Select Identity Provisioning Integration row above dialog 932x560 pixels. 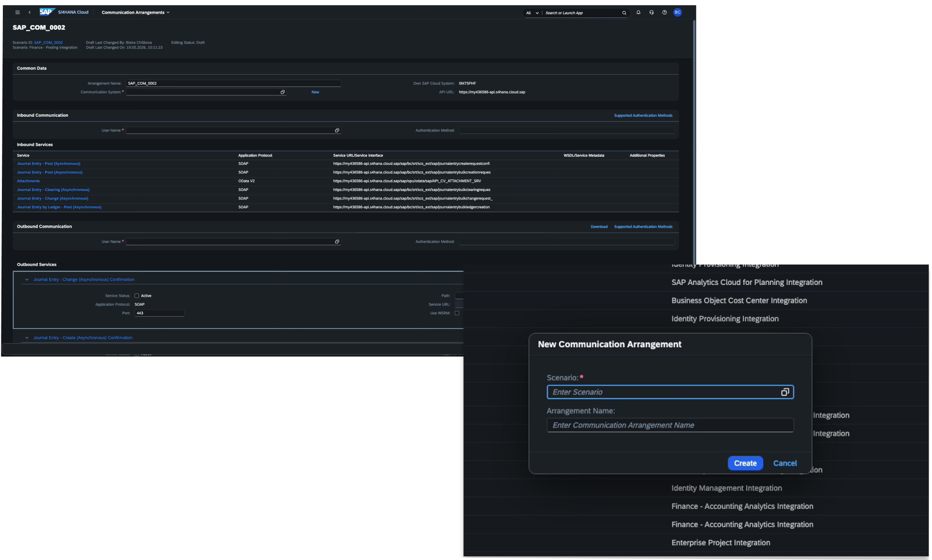click(x=696, y=319)
